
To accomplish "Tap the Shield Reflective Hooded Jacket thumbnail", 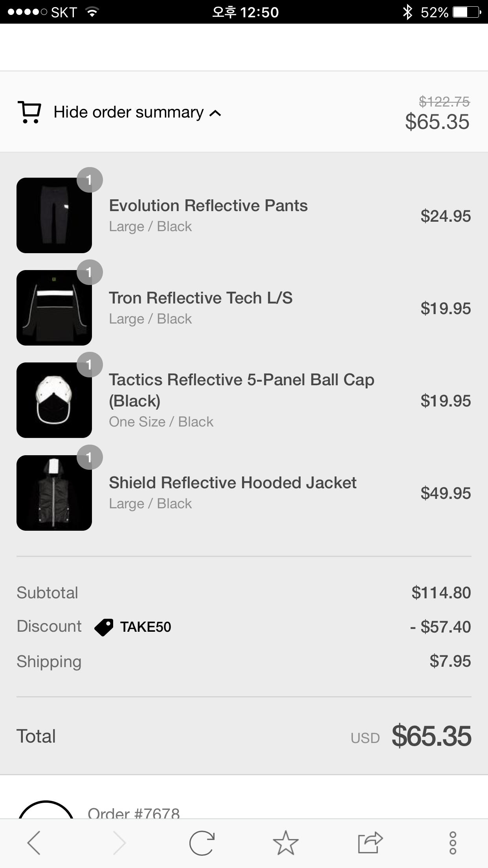I will click(x=54, y=493).
